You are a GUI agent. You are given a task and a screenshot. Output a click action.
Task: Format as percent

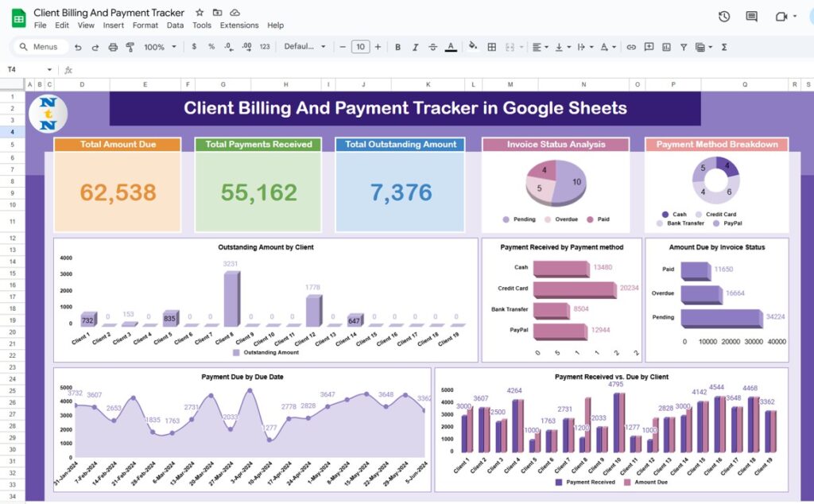coord(211,47)
